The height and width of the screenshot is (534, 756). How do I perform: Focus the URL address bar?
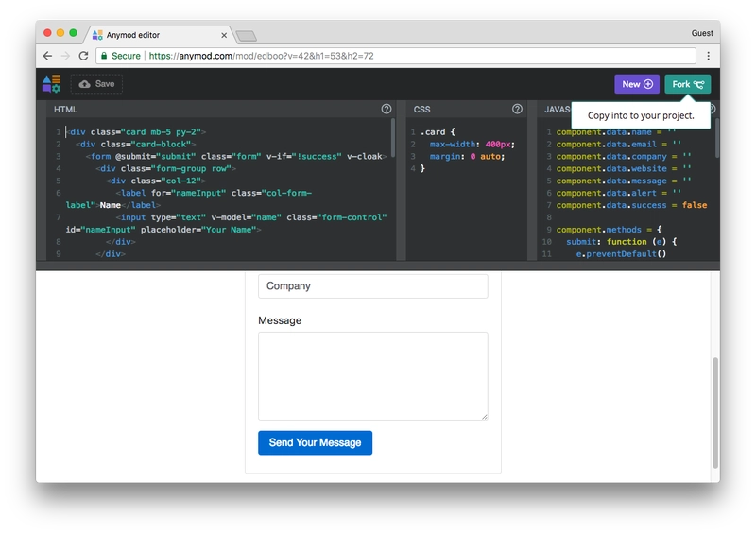click(395, 56)
